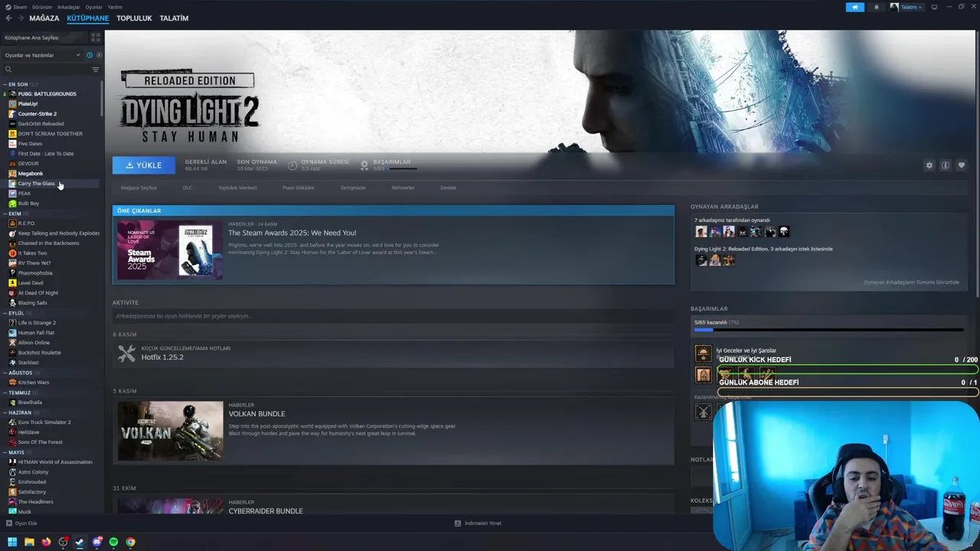Open DLC link

(188, 187)
